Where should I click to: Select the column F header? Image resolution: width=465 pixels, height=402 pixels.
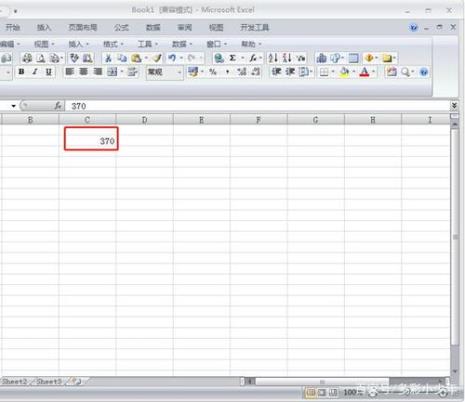click(259, 120)
